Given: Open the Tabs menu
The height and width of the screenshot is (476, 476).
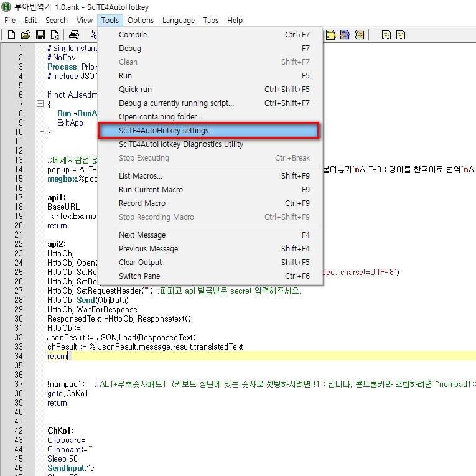Looking at the screenshot, I should click(211, 21).
